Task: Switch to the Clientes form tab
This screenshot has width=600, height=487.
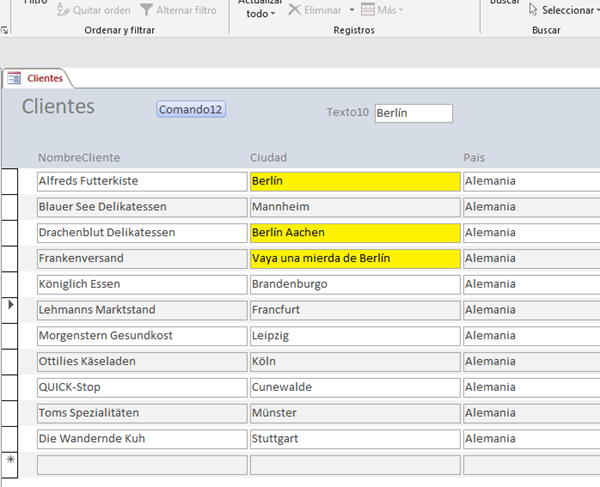Action: (x=43, y=78)
